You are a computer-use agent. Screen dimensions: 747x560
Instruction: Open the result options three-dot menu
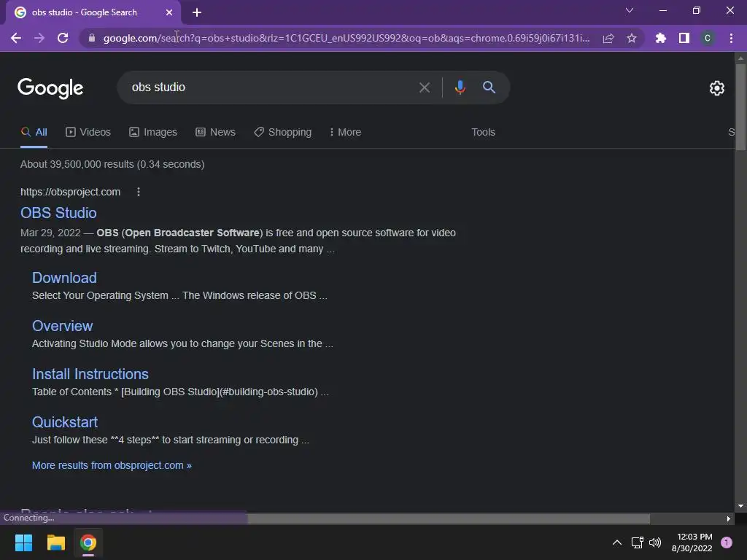click(138, 192)
